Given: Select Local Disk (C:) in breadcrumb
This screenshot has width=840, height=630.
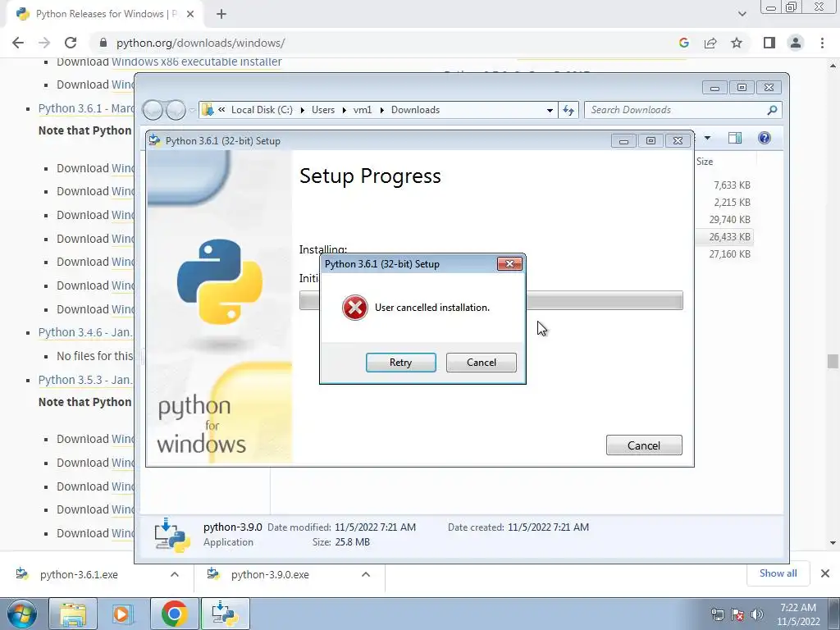Looking at the screenshot, I should pyautogui.click(x=262, y=110).
